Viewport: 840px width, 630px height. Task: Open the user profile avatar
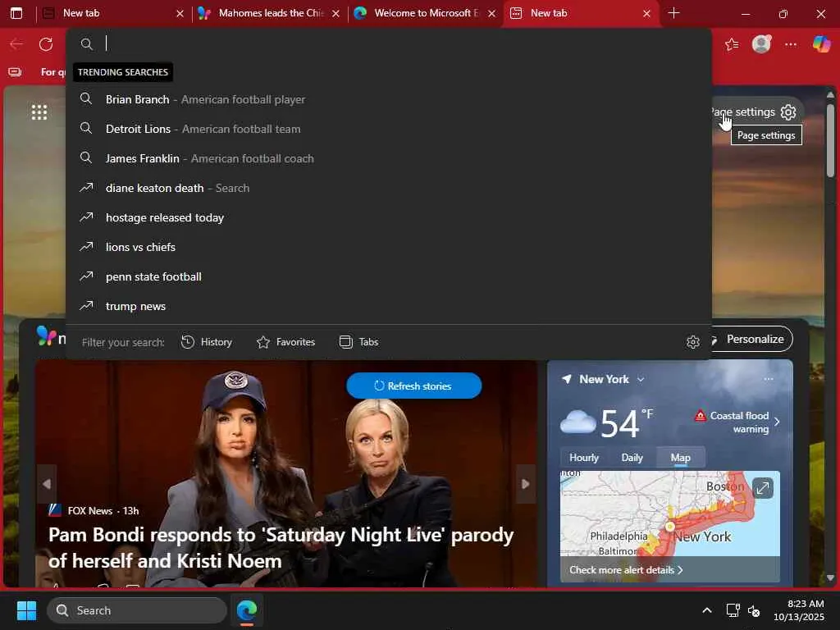[x=761, y=44]
